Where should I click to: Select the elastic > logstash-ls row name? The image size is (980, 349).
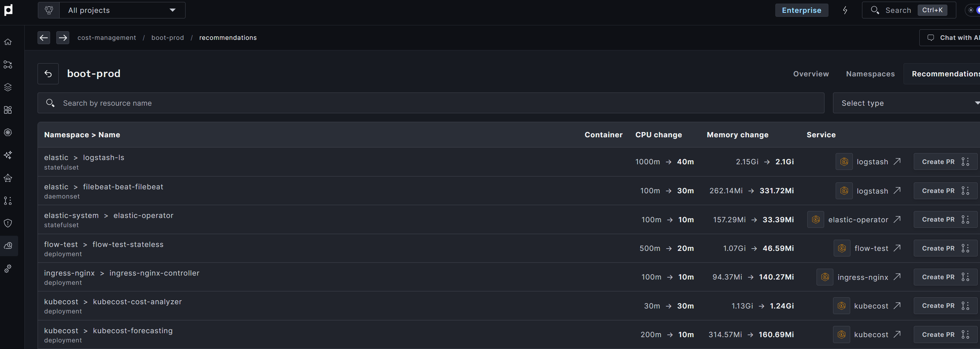(84, 157)
